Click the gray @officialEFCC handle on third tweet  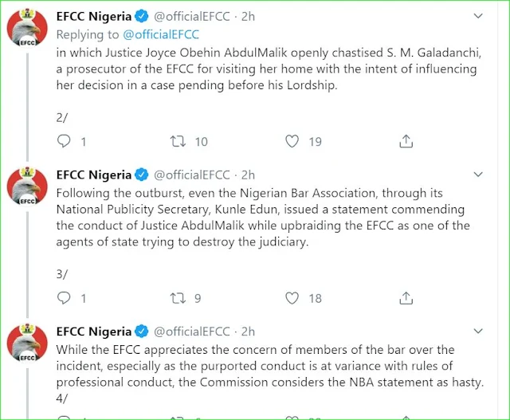pos(191,332)
